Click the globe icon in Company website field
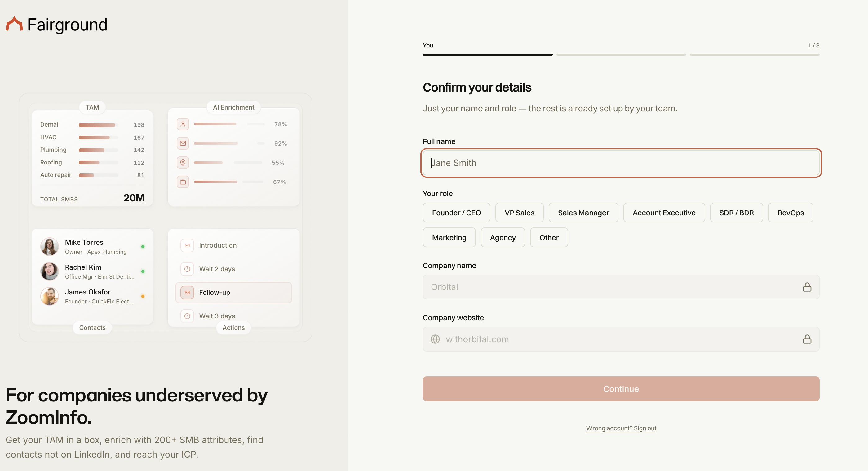 click(x=435, y=339)
